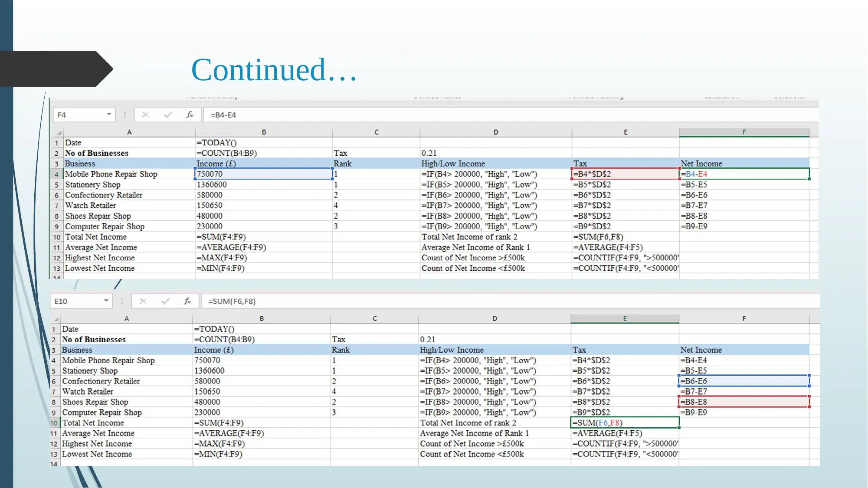Click Cancel X icon in upper formula bar

click(145, 115)
